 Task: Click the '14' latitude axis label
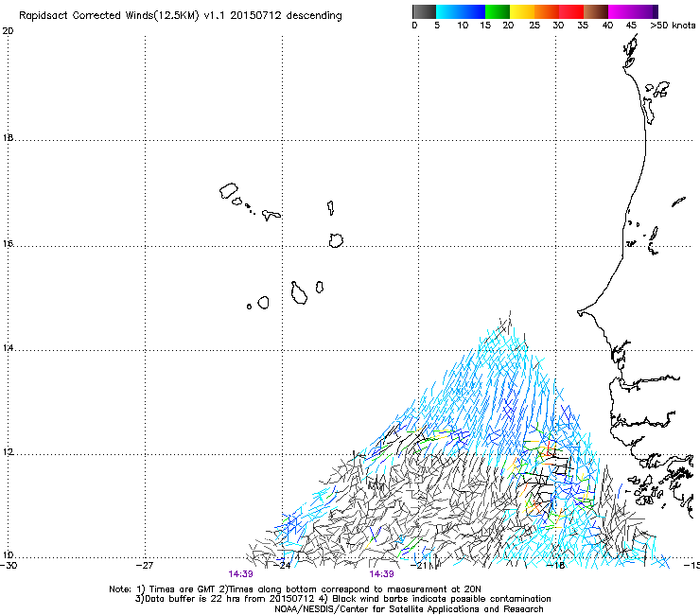(8, 347)
